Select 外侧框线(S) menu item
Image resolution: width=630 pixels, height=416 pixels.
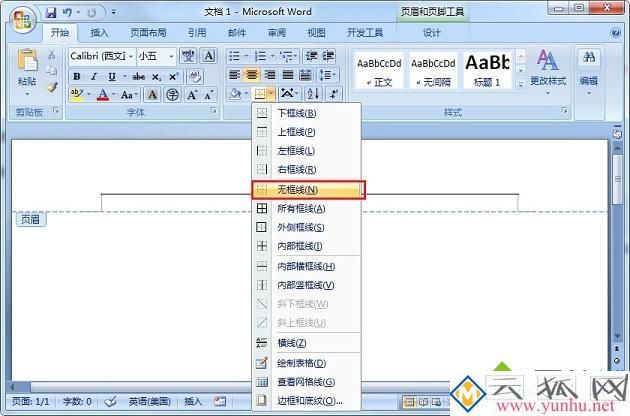click(306, 227)
